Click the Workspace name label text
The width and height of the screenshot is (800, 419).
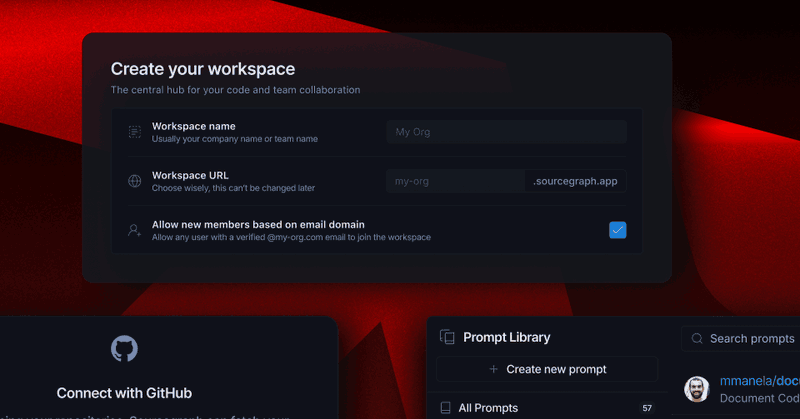pos(194,127)
